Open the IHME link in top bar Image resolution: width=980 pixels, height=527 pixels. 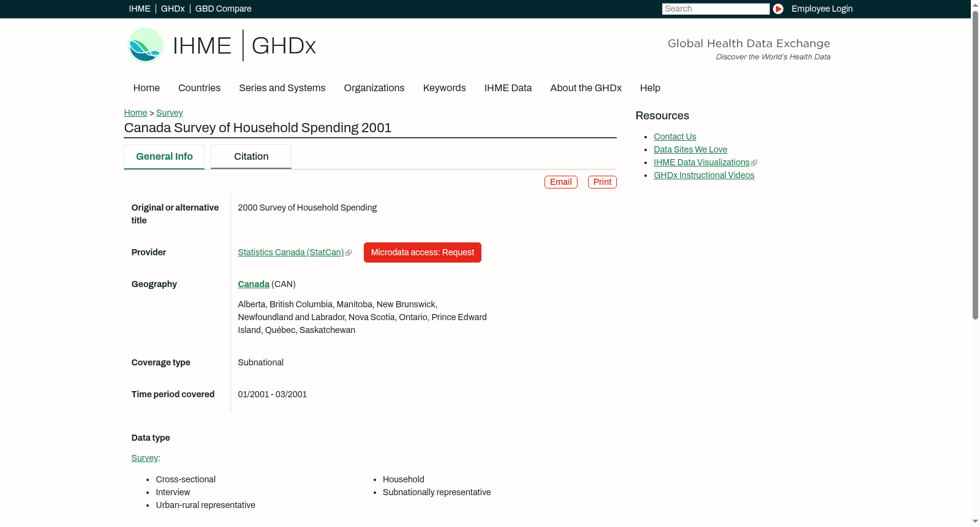tap(140, 9)
